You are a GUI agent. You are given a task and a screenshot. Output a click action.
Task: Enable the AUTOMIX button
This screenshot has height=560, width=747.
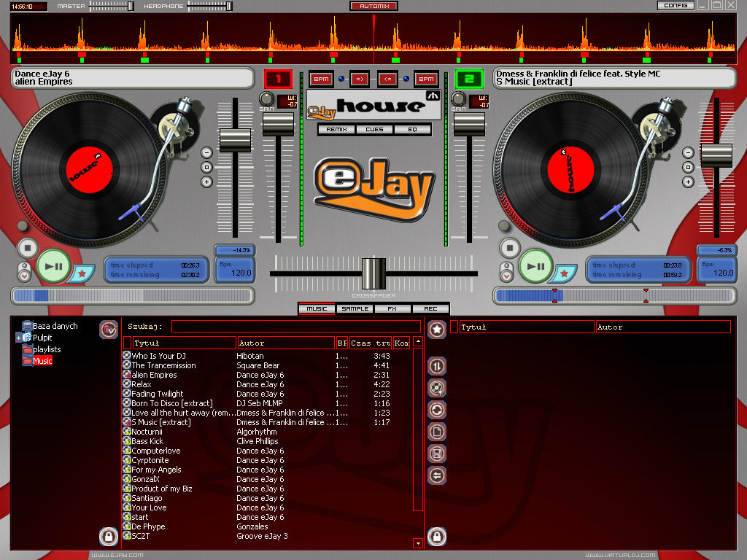(374, 6)
